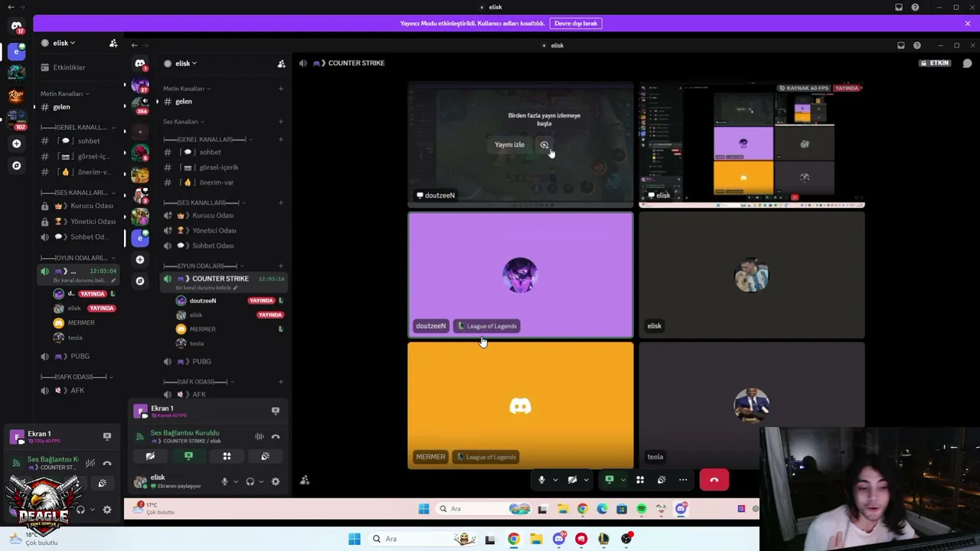This screenshot has width=980, height=551.
Task: Go back with the streamed Discord back arrow
Action: 135,45
